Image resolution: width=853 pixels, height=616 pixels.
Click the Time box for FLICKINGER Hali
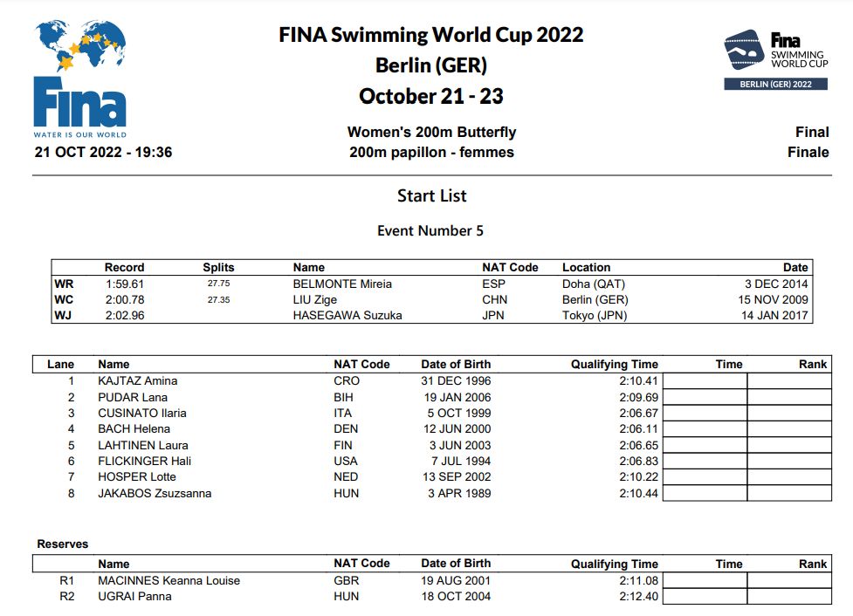click(706, 462)
